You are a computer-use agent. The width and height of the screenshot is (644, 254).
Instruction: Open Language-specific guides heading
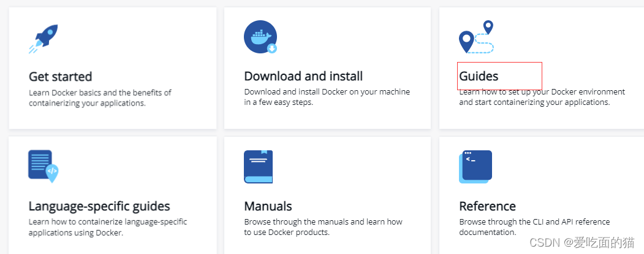coord(99,206)
